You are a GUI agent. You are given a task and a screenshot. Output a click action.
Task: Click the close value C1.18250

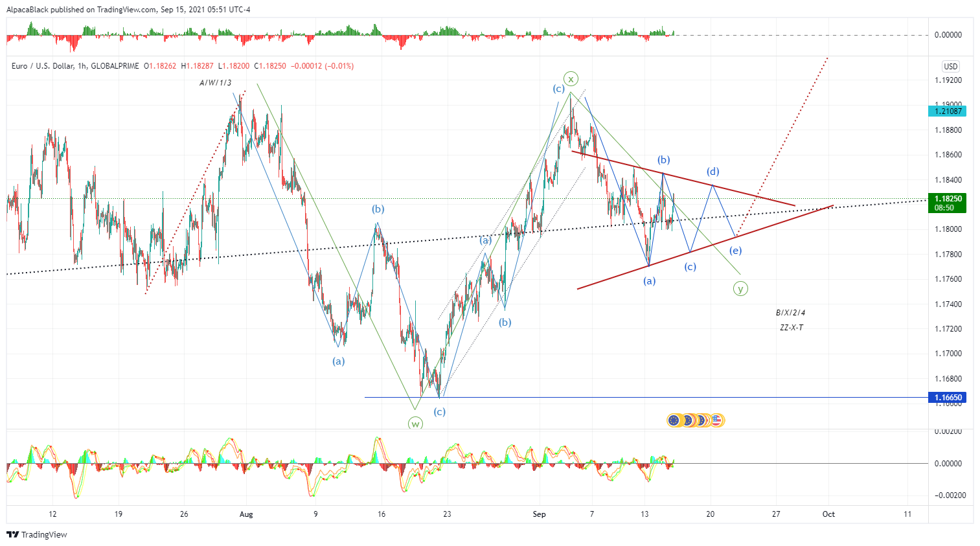(270, 66)
